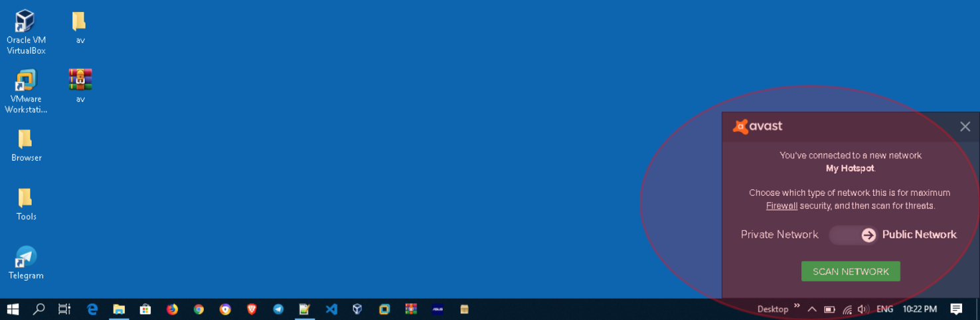Open Brave browser from the taskbar
The height and width of the screenshot is (320, 980).
252,309
